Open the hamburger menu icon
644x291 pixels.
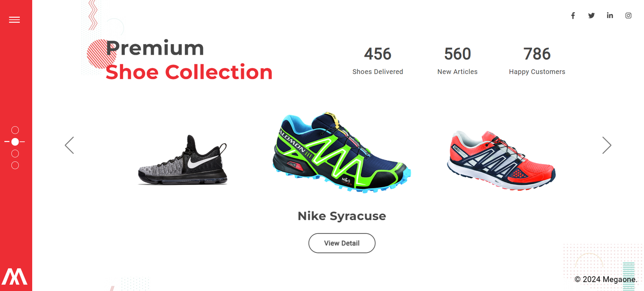pyautogui.click(x=14, y=20)
